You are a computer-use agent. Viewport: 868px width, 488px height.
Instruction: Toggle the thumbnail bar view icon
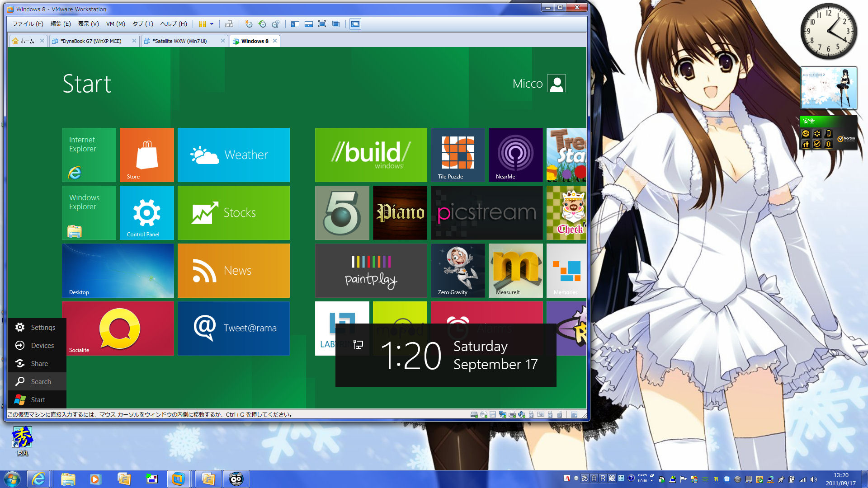coord(309,24)
